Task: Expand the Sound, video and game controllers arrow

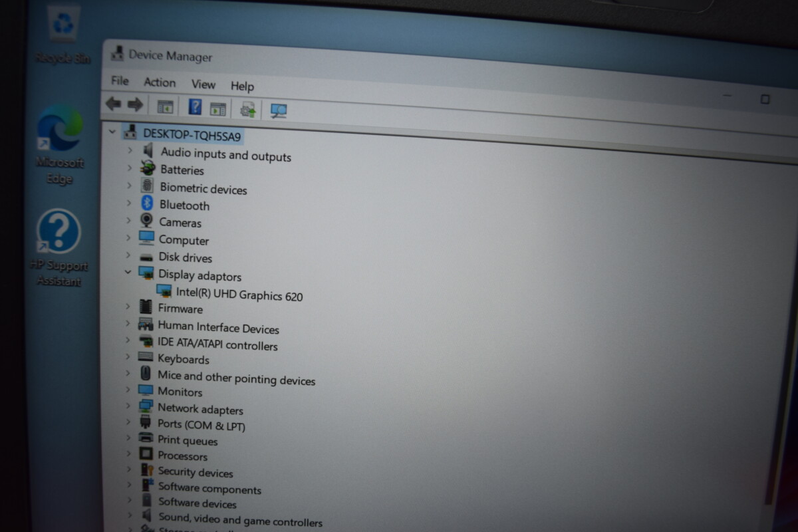Action: point(130,516)
